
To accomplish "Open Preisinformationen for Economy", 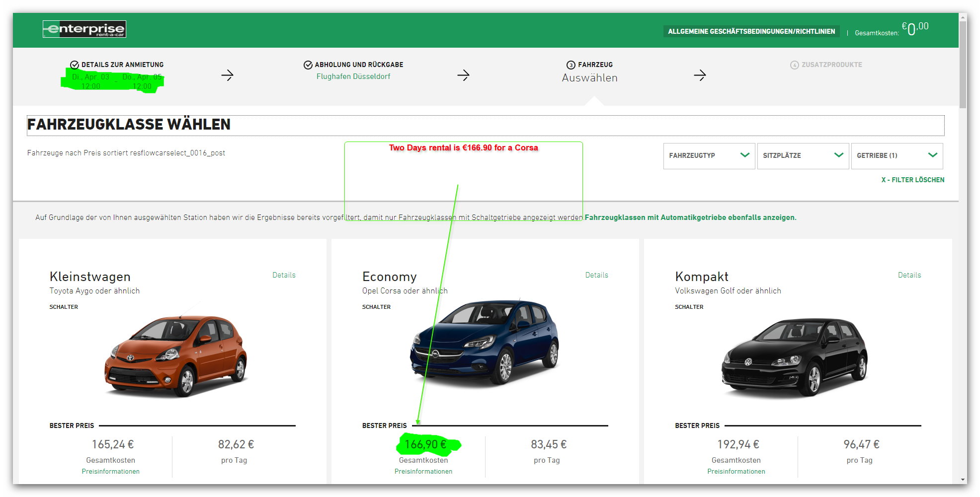I will tap(423, 472).
